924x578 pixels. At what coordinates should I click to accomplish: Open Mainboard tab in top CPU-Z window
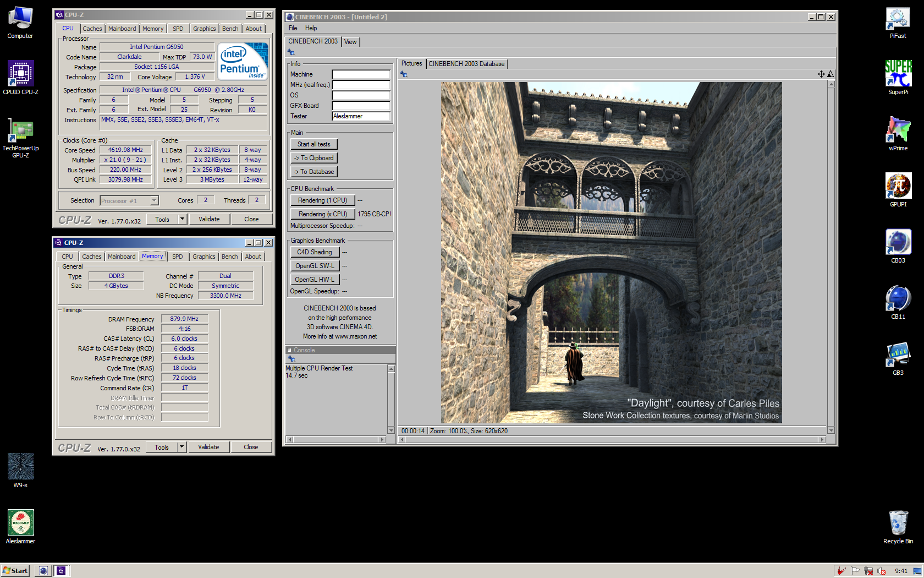click(122, 29)
